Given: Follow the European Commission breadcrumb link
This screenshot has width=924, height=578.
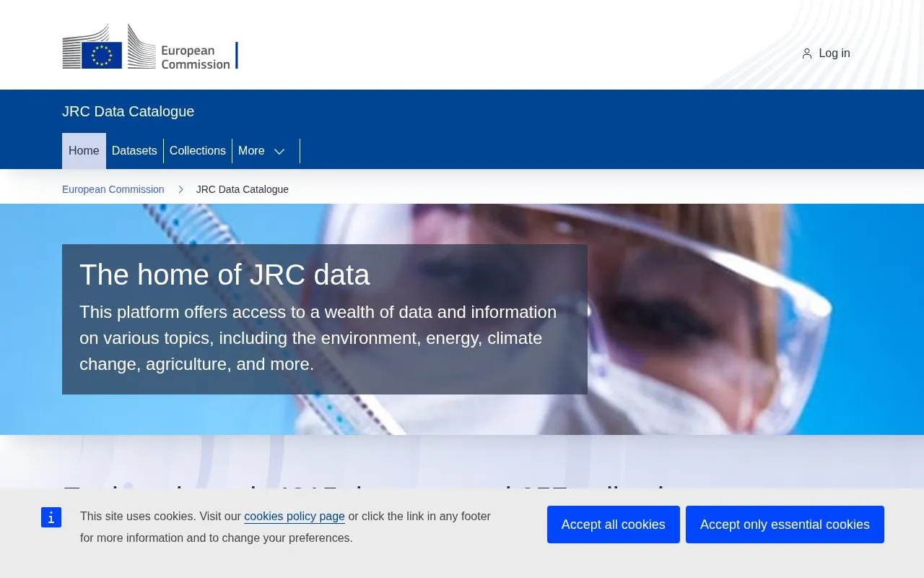Looking at the screenshot, I should pyautogui.click(x=113, y=189).
